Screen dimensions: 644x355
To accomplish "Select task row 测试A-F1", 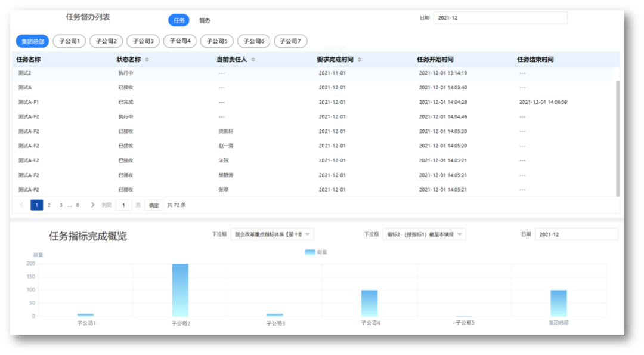I will [313, 102].
